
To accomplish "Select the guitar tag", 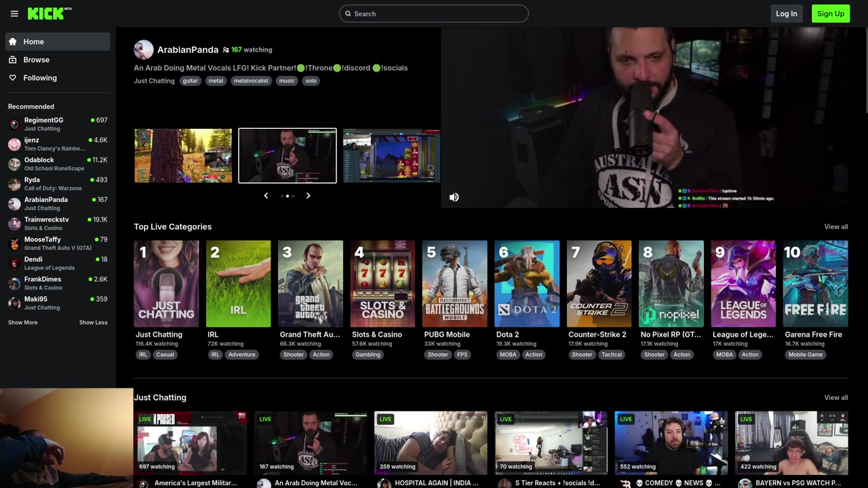I will 191,81.
